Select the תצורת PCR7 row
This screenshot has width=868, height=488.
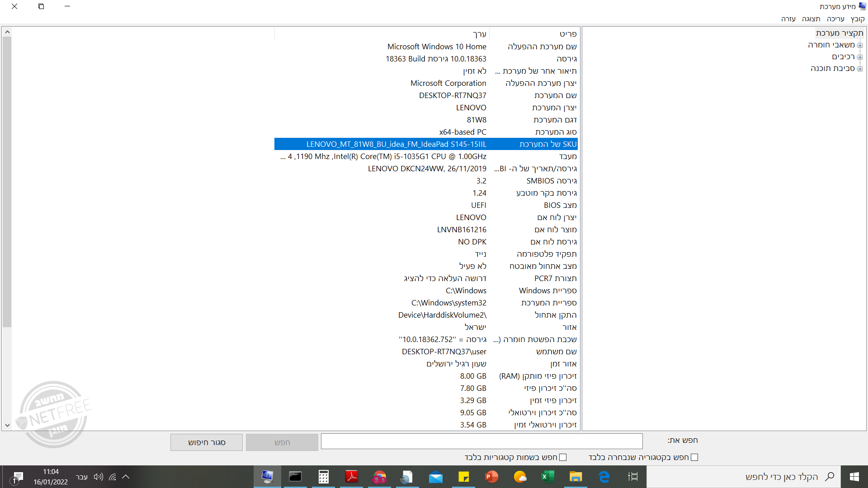point(426,278)
